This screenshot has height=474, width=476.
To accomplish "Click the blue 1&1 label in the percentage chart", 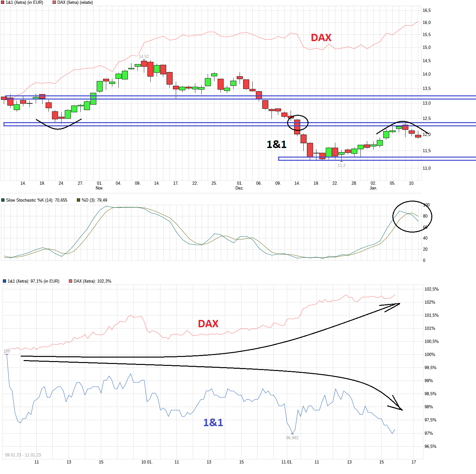I will [213, 422].
